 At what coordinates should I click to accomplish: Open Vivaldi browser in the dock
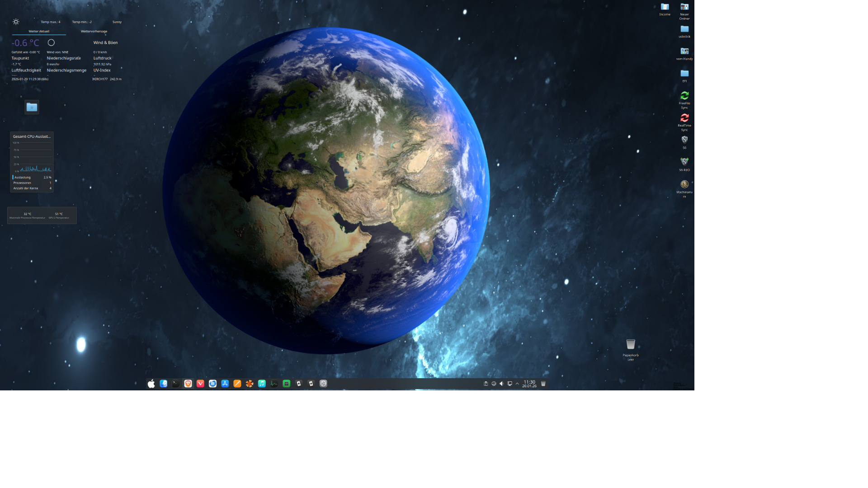pyautogui.click(x=200, y=384)
